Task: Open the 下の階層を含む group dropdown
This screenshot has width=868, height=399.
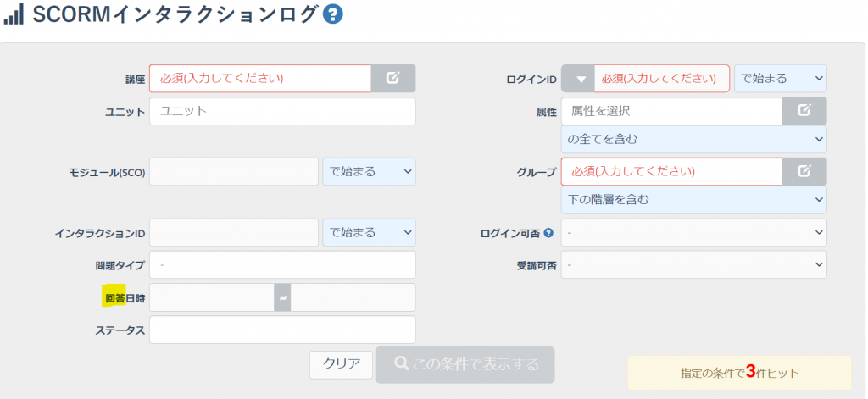Action: point(693,200)
